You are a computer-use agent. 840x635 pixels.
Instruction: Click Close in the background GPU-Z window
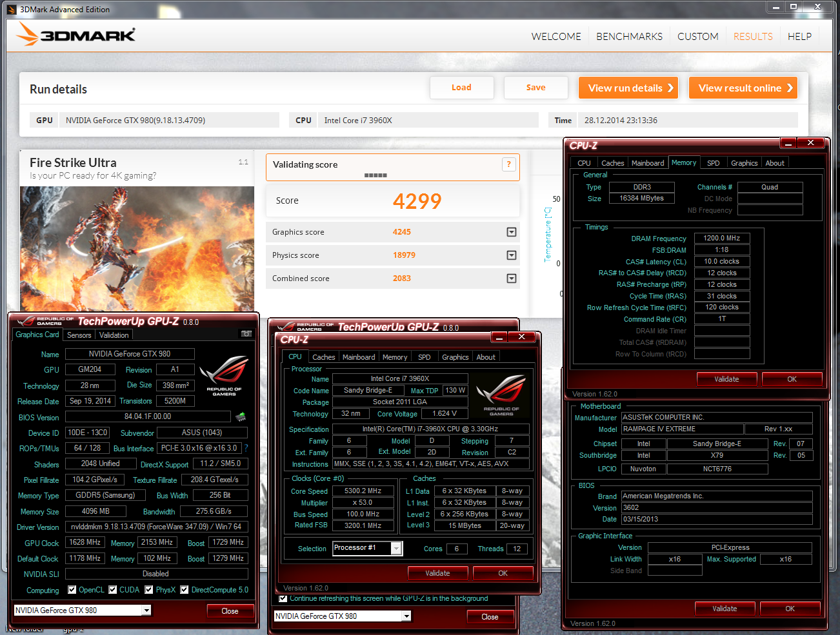point(490,617)
